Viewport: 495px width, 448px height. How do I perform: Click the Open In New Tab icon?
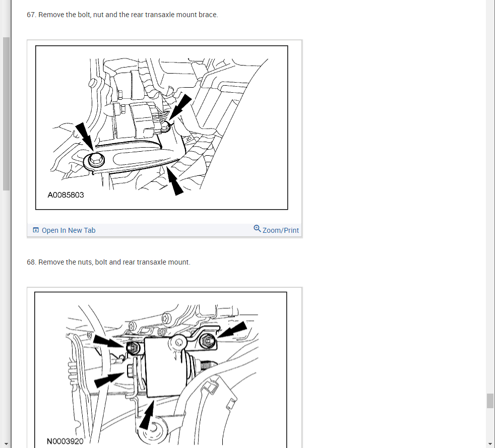[36, 230]
